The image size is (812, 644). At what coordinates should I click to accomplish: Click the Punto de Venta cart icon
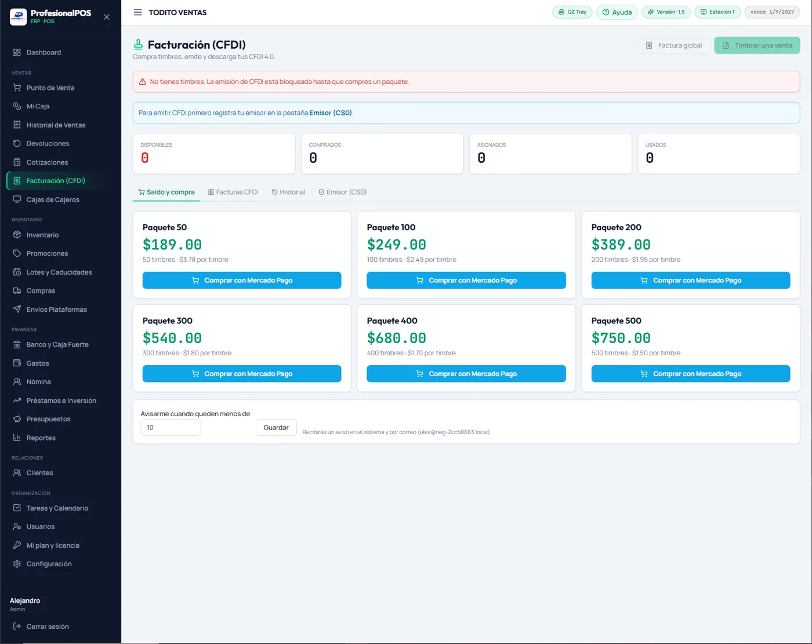click(17, 88)
